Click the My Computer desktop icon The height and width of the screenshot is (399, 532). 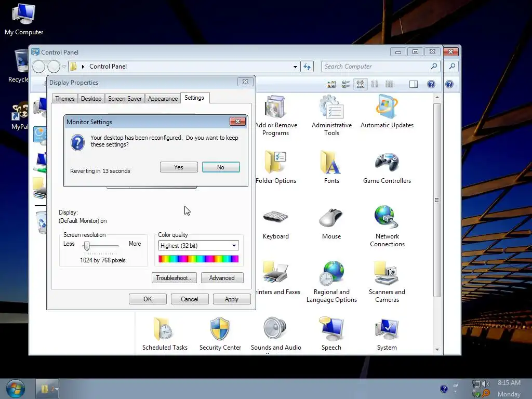click(x=24, y=19)
